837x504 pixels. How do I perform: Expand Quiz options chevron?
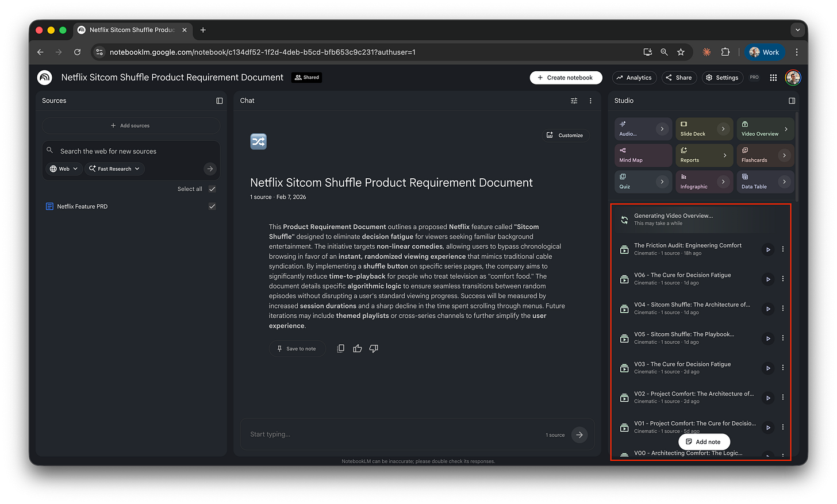(662, 182)
